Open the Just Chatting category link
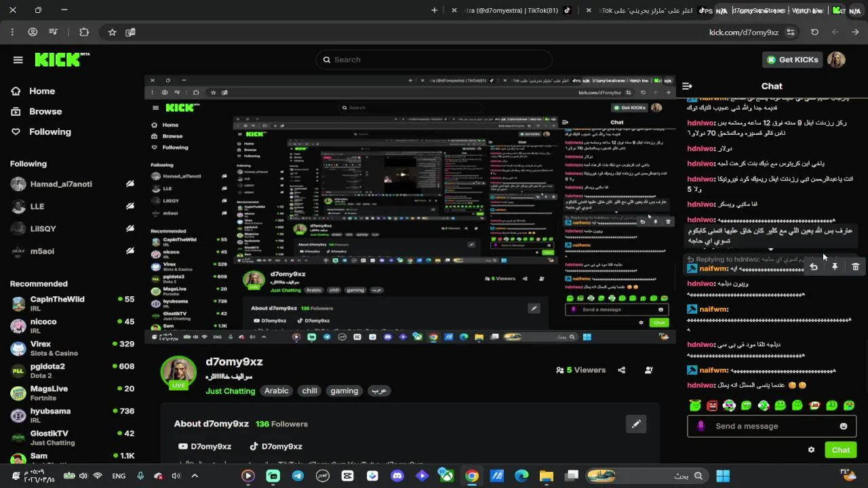The width and height of the screenshot is (868, 488). pyautogui.click(x=231, y=391)
